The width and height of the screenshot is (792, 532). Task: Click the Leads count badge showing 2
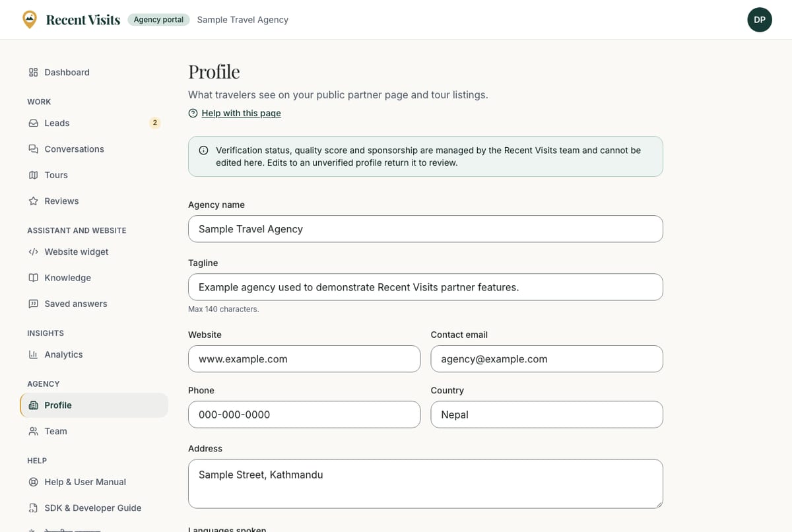pos(154,123)
